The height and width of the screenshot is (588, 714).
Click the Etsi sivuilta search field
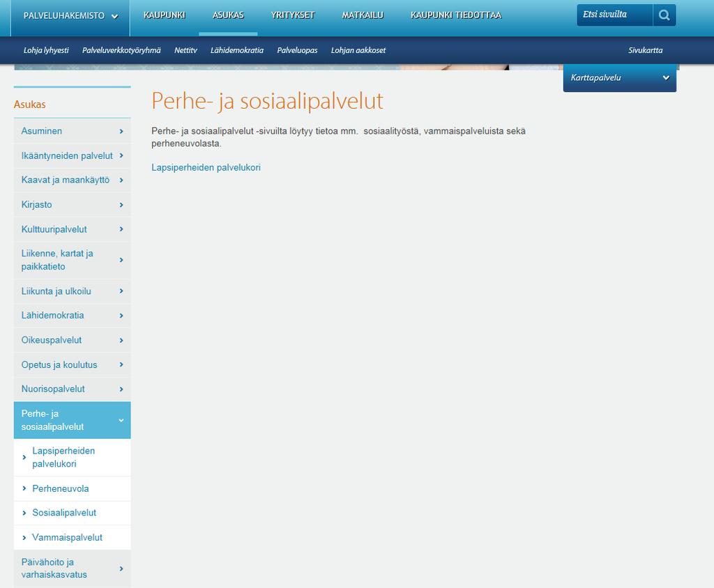(x=615, y=15)
